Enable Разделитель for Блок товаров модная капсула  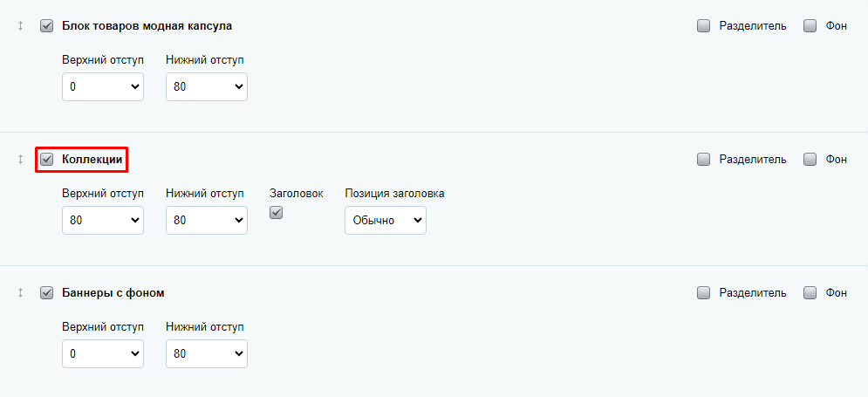pos(704,26)
